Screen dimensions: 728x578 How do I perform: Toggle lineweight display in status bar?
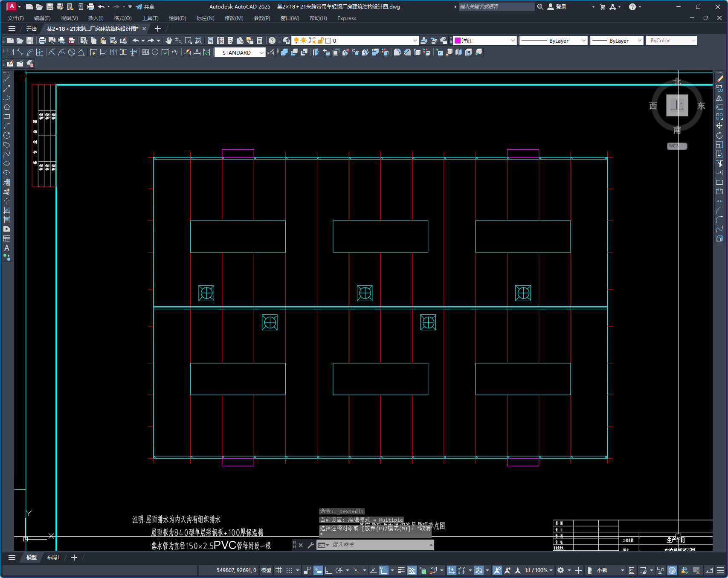click(x=401, y=570)
